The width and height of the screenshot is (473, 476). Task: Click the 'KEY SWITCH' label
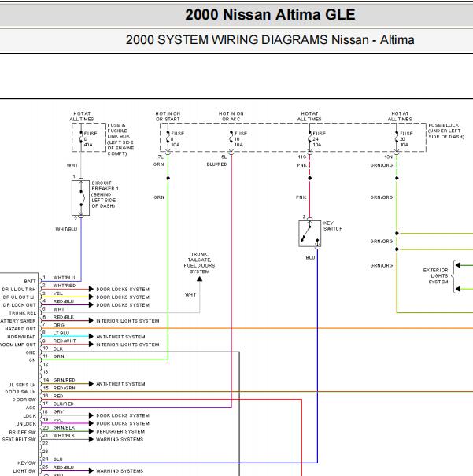pyautogui.click(x=333, y=226)
